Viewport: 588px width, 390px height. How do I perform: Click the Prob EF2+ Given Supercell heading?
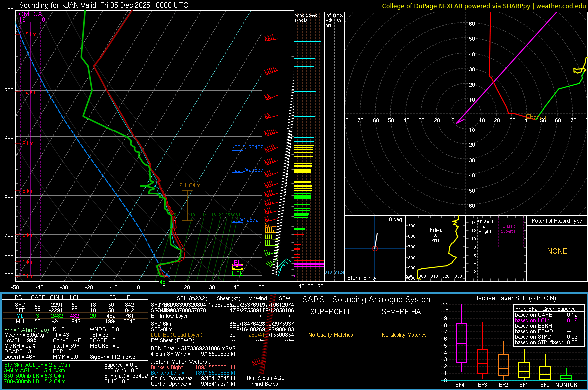546,309
